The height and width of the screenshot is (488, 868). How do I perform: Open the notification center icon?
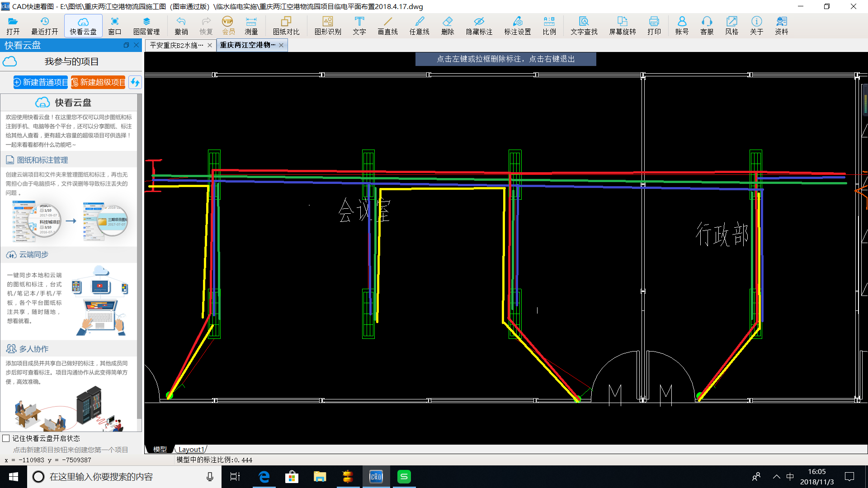(x=849, y=477)
